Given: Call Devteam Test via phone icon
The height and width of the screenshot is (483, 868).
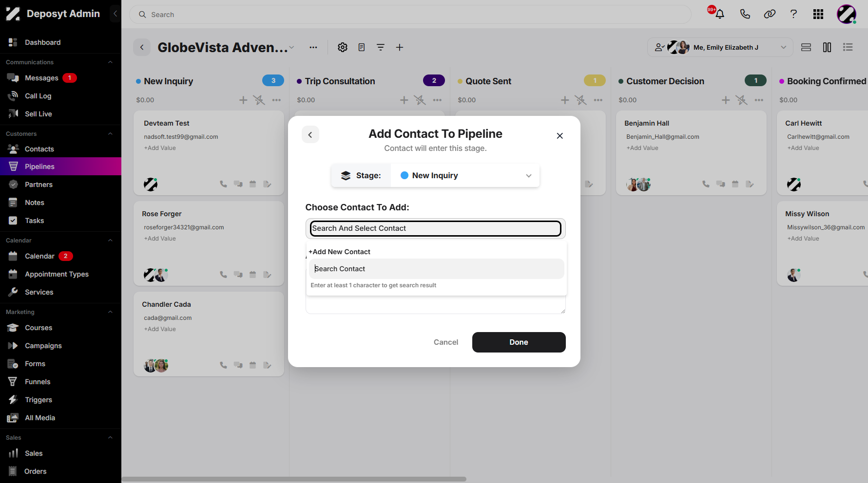Looking at the screenshot, I should [x=223, y=184].
